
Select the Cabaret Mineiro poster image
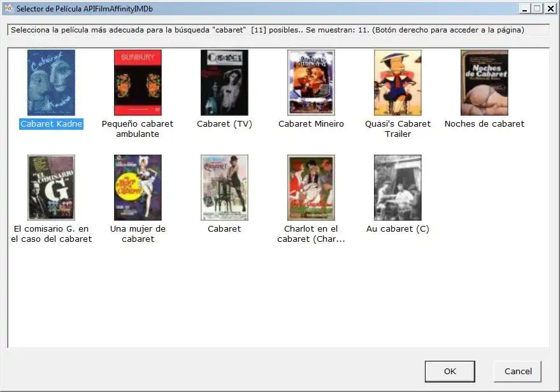(311, 82)
